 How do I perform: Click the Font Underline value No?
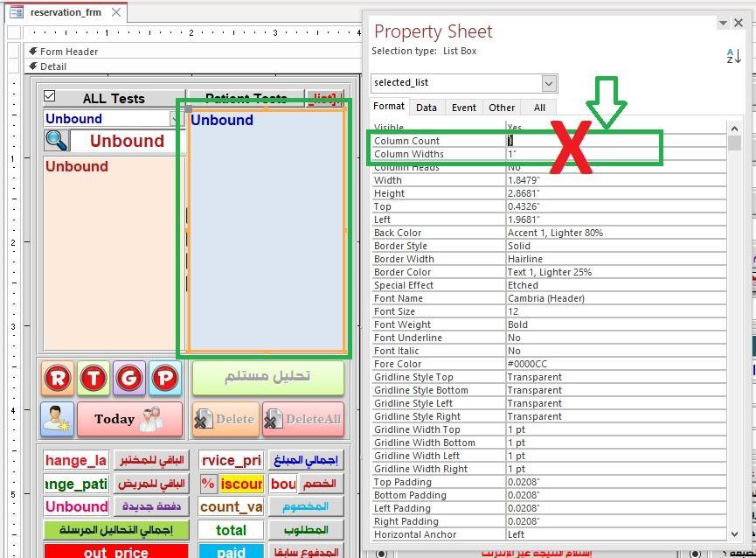pos(615,338)
